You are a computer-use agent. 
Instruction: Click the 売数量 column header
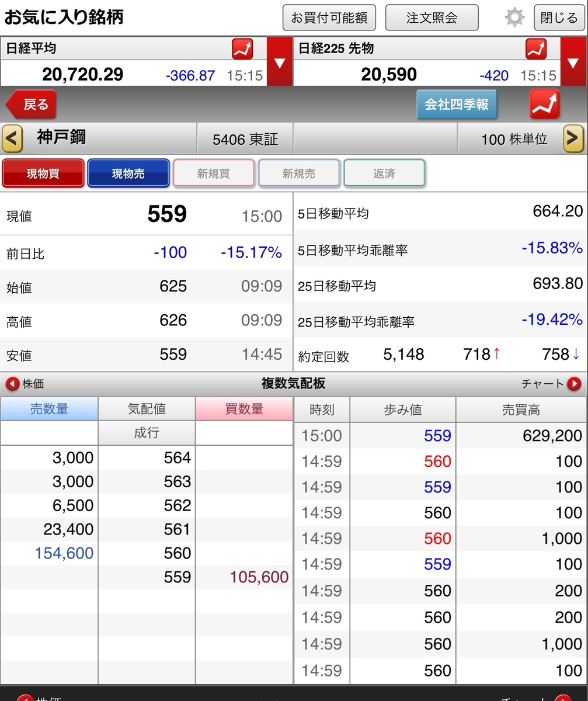pyautogui.click(x=49, y=409)
